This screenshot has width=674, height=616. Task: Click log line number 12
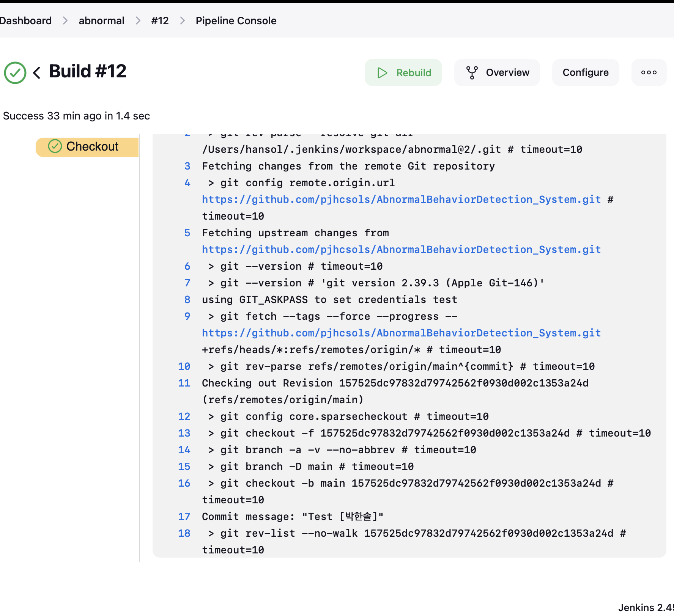(x=184, y=416)
